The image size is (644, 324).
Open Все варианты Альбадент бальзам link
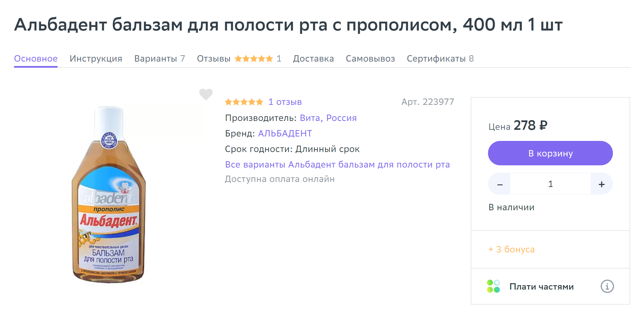coord(337,164)
